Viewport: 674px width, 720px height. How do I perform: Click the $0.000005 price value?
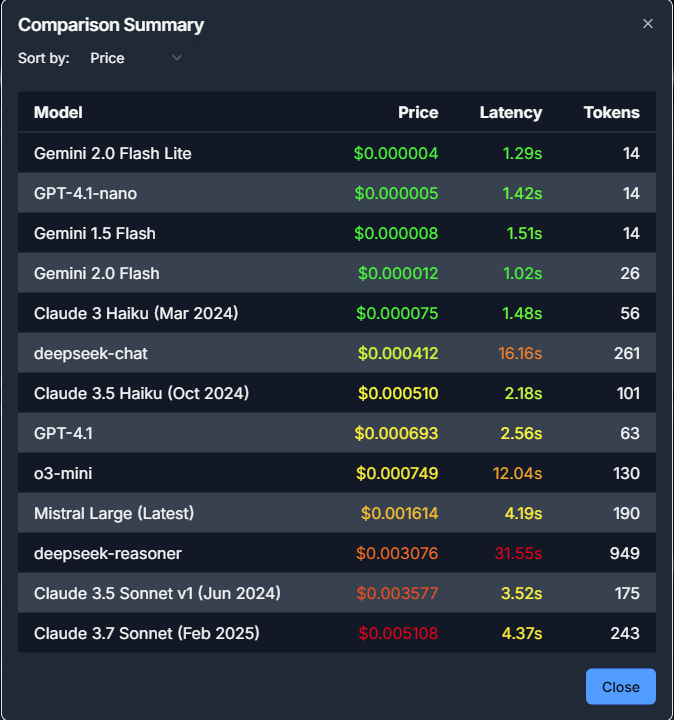396,193
